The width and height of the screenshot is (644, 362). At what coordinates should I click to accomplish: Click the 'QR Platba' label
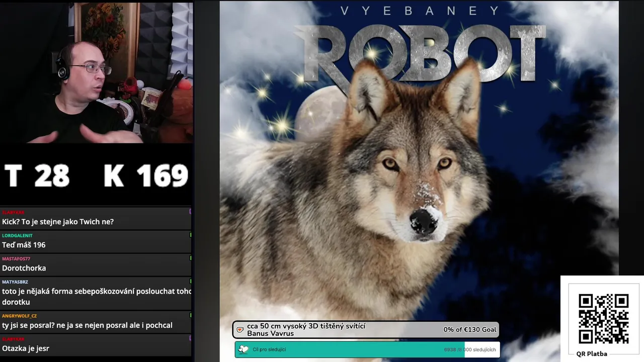tap(592, 353)
